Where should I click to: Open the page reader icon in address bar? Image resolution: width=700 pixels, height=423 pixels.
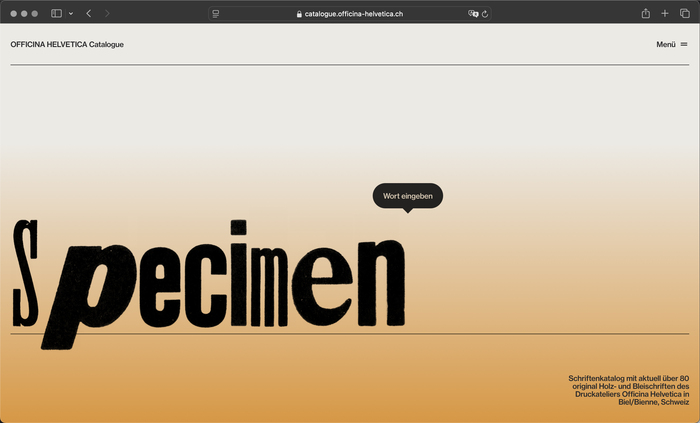tap(216, 14)
